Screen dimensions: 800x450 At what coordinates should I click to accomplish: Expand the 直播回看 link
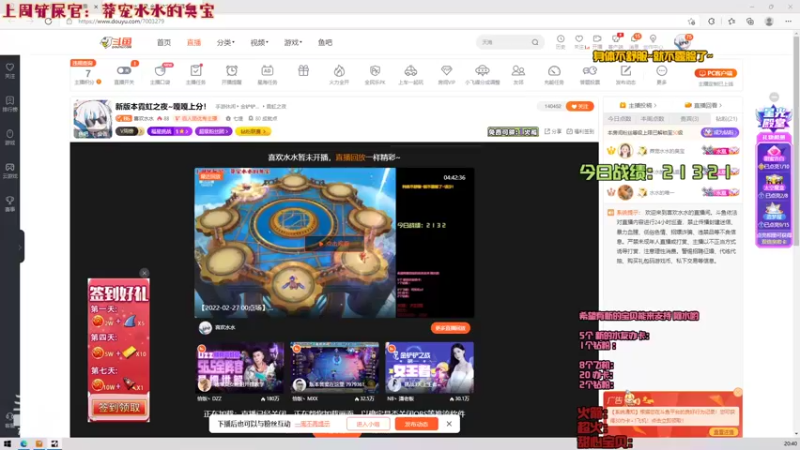click(703, 105)
